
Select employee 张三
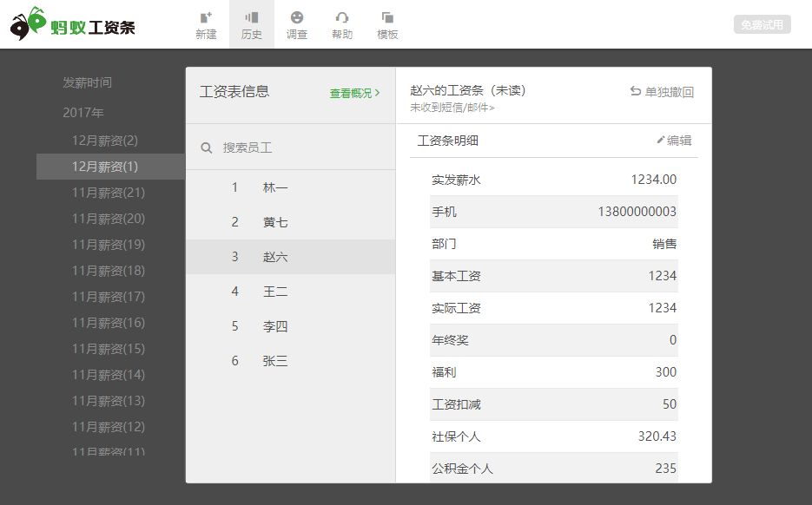291,361
